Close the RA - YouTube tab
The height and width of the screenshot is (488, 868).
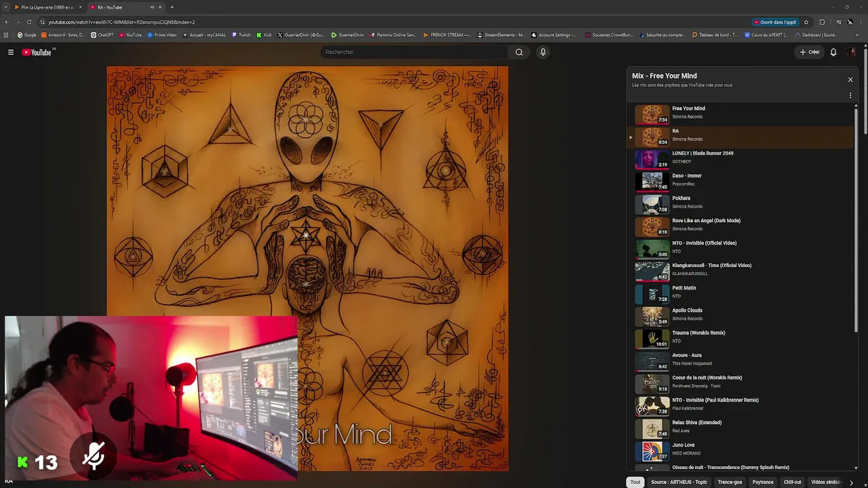pos(160,7)
